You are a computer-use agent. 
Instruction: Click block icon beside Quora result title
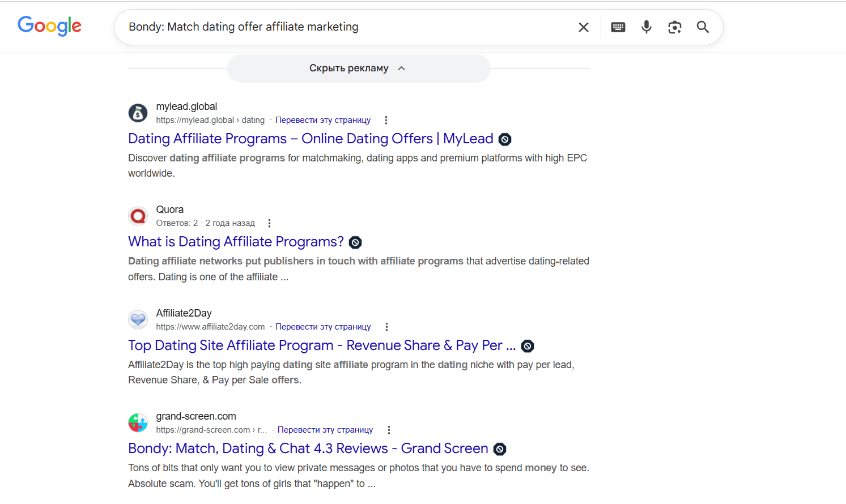click(x=355, y=242)
